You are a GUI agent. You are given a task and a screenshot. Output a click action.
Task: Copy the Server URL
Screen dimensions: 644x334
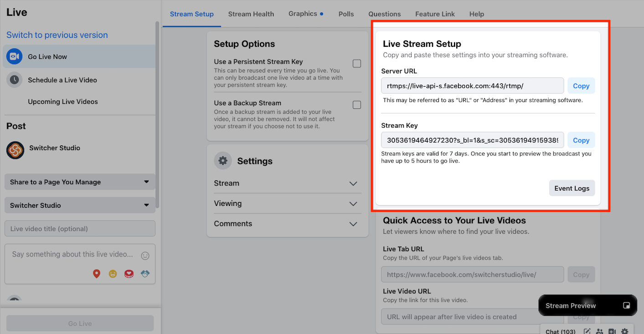581,86
